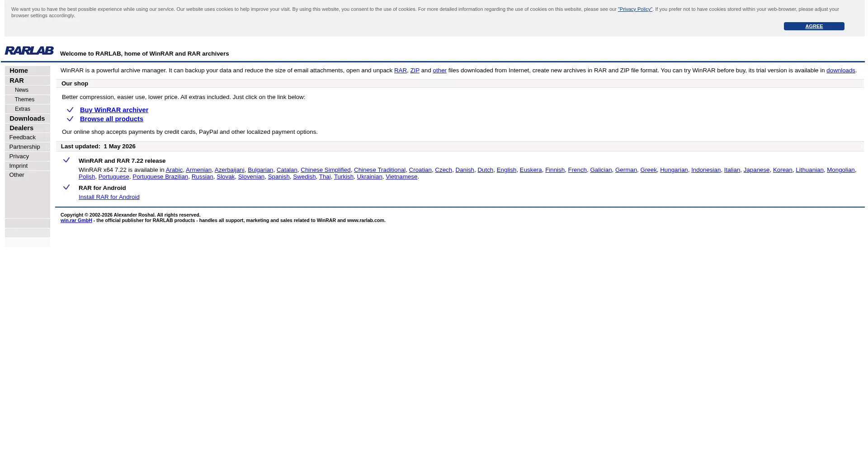The height and width of the screenshot is (449, 868).
Task: Open the Galician version link
Action: 601,170
